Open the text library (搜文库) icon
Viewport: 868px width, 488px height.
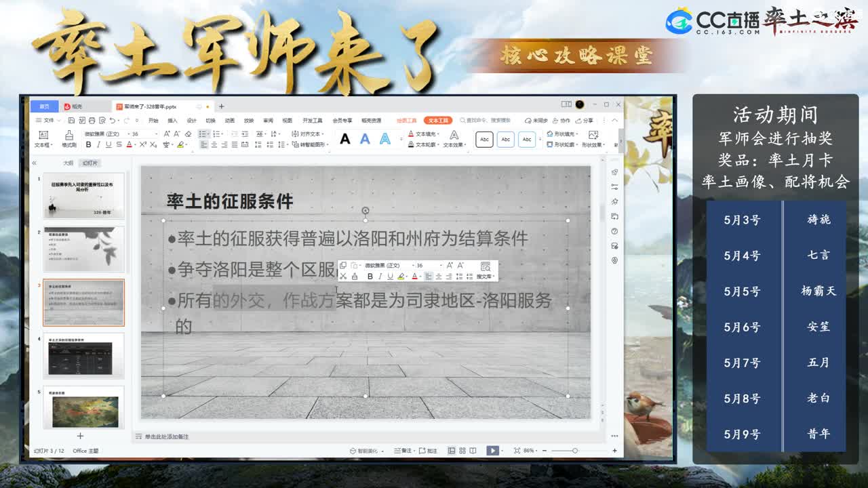[x=486, y=270]
